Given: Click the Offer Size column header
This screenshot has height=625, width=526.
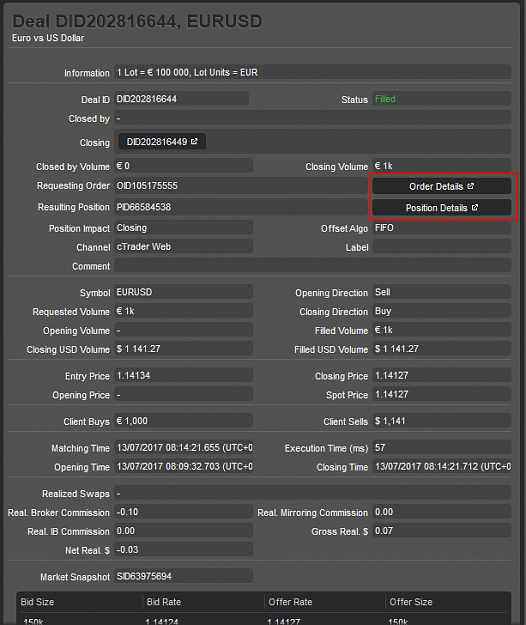Looking at the screenshot, I should coord(411,602).
